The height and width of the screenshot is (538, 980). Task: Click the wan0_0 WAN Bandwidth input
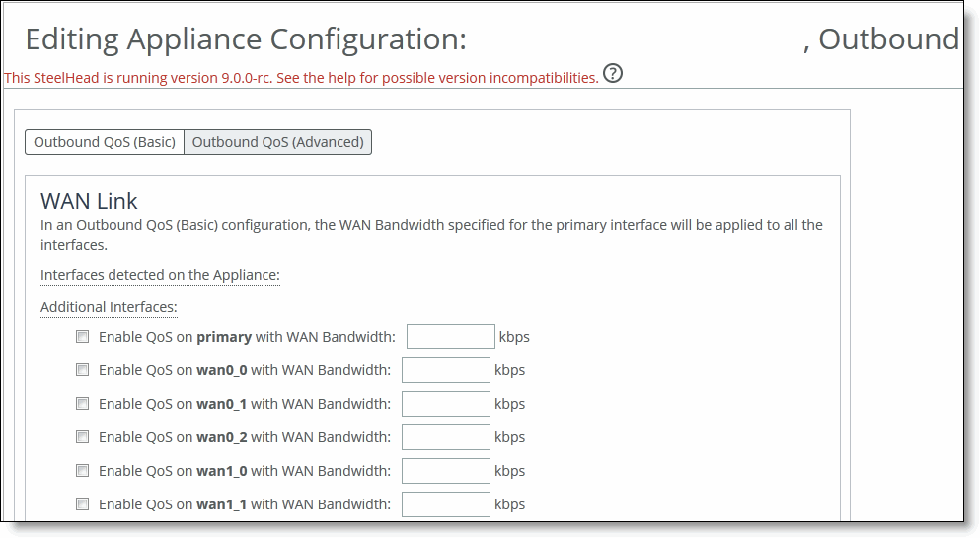tap(446, 370)
